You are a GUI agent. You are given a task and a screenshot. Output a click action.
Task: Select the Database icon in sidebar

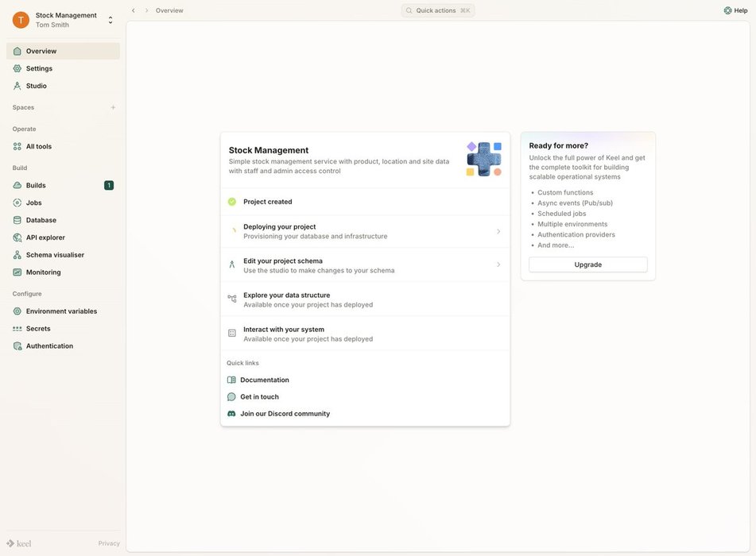[x=17, y=220]
